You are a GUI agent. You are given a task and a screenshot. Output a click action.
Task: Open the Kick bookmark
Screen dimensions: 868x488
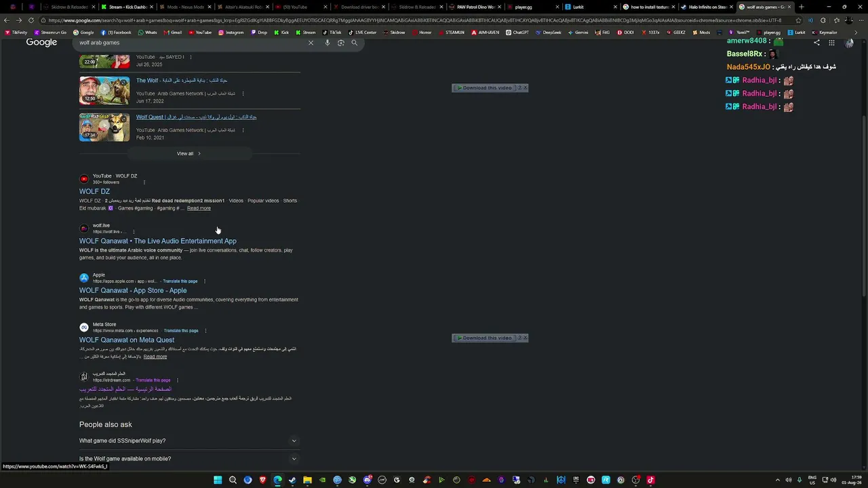pyautogui.click(x=281, y=33)
